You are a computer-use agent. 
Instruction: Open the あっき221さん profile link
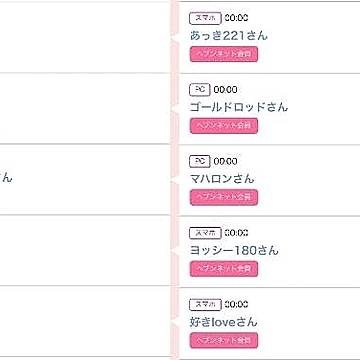[x=229, y=36]
